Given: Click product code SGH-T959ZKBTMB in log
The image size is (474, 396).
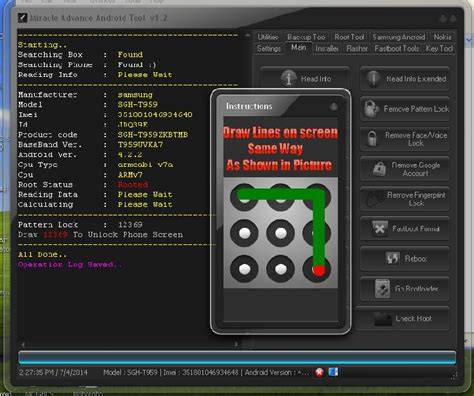Looking at the screenshot, I should [153, 135].
